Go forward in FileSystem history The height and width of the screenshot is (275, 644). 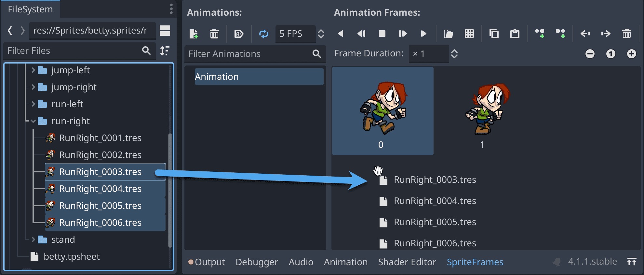pyautogui.click(x=22, y=31)
